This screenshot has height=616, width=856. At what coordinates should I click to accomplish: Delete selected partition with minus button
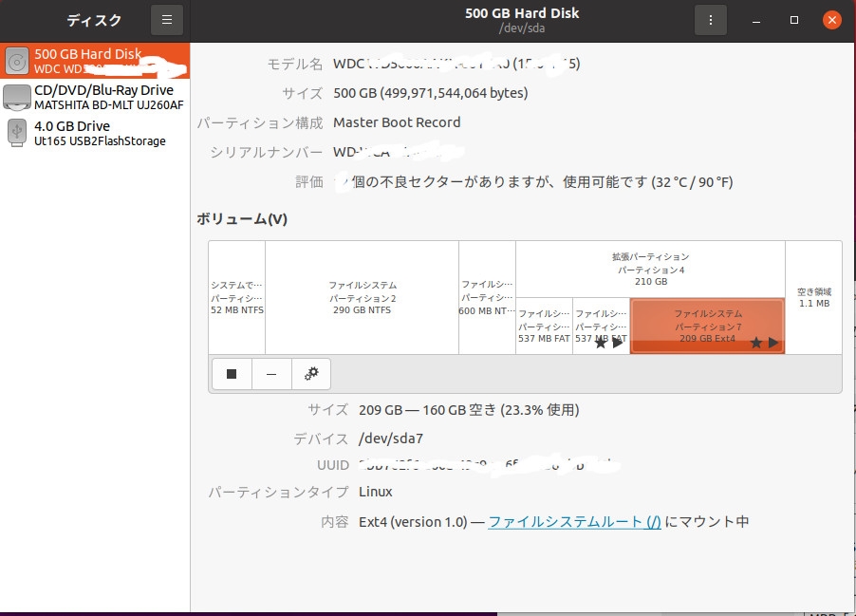click(271, 374)
